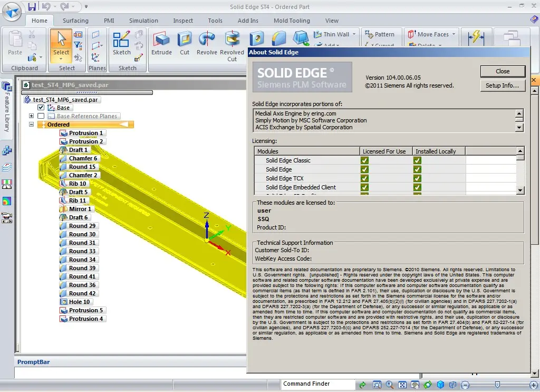Toggle Licensed For Use for the Solid Edge row
Viewport: 540px width, 392px height.
click(364, 169)
